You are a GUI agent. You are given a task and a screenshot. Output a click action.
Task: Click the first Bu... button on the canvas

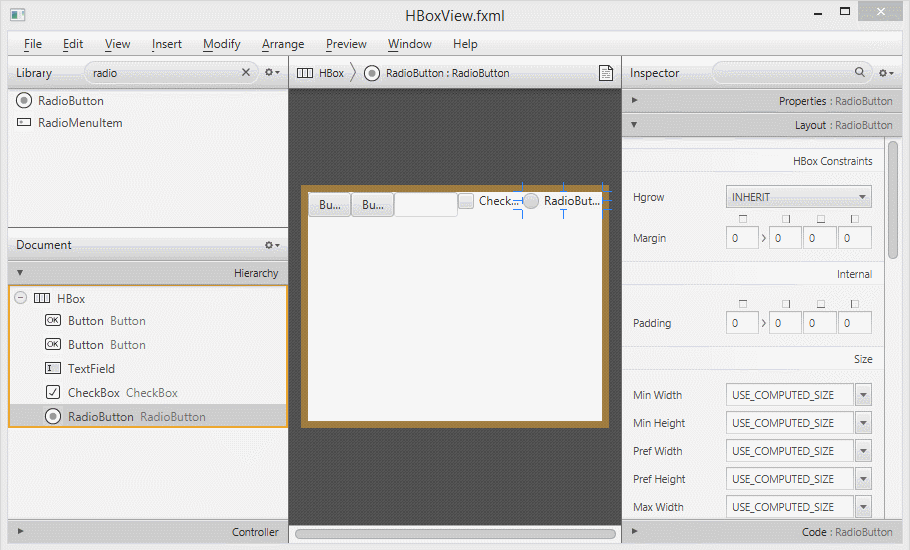[x=330, y=205]
